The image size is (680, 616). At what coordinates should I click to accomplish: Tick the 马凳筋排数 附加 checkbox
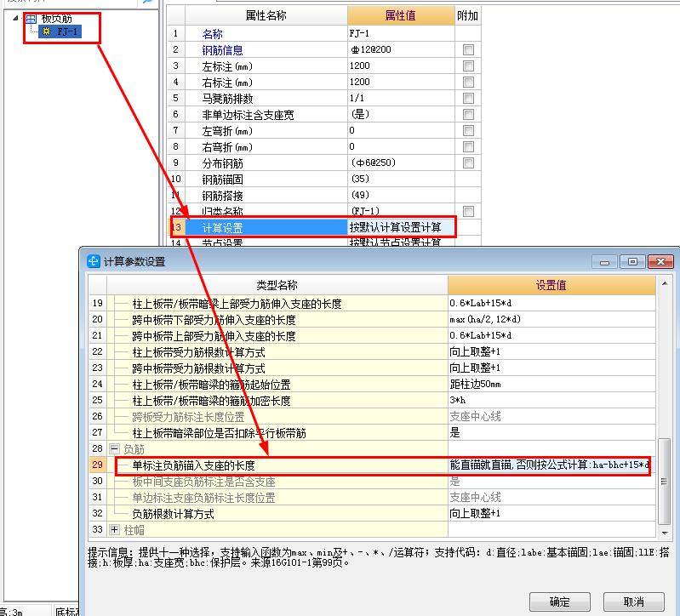pos(468,99)
